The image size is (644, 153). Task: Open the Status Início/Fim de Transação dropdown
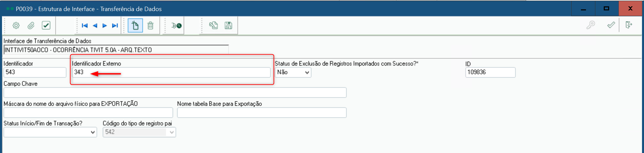(50, 132)
